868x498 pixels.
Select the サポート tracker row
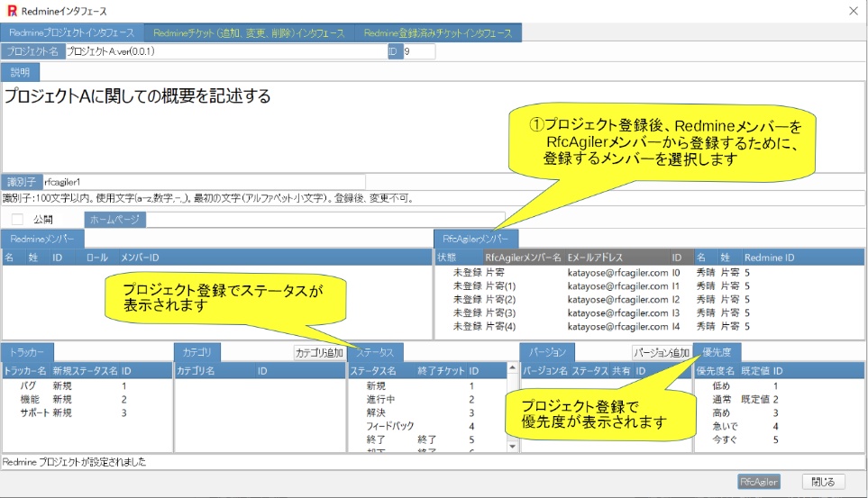pos(87,412)
